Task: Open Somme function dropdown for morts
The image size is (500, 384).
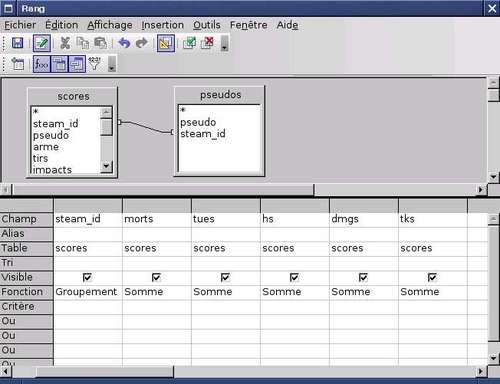Action: (157, 292)
